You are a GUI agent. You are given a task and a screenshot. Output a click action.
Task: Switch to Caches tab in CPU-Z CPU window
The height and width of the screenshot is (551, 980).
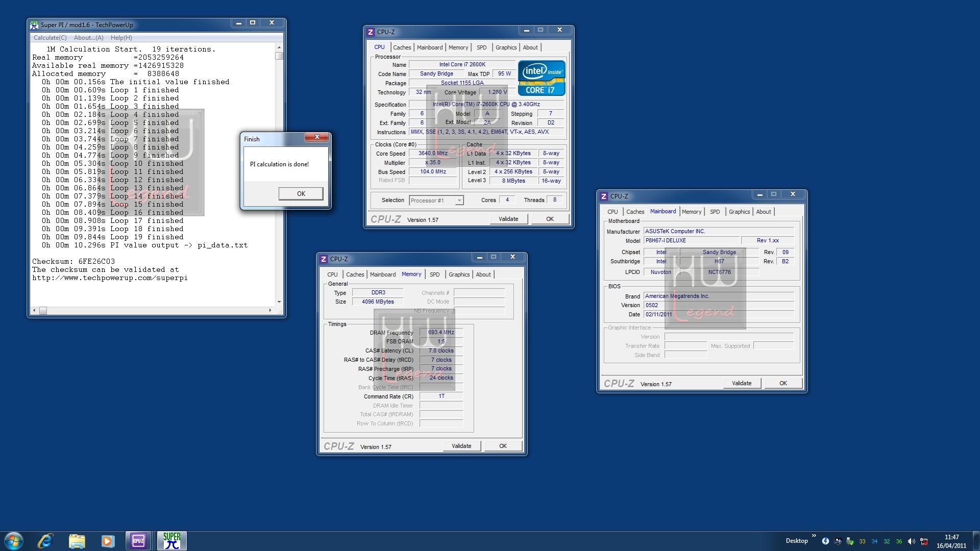pos(402,47)
